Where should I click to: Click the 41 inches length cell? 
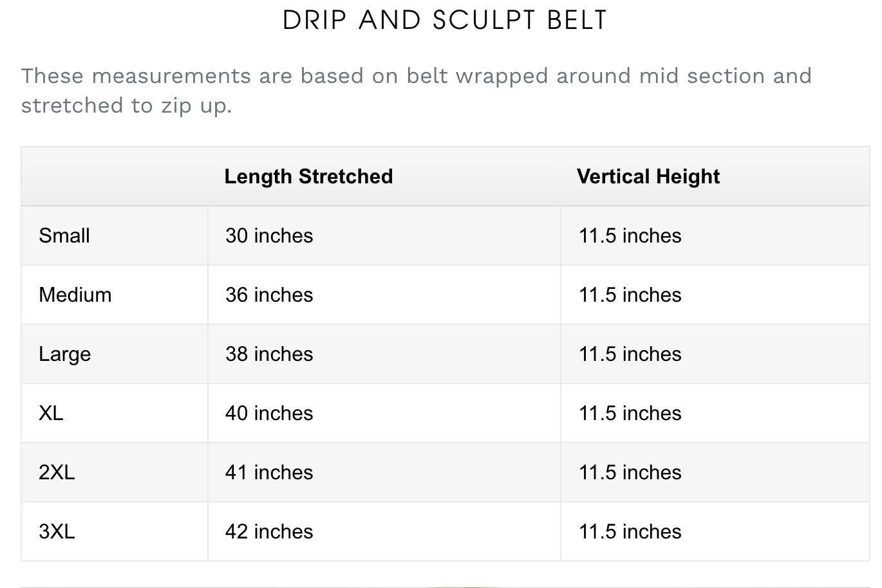coord(269,472)
